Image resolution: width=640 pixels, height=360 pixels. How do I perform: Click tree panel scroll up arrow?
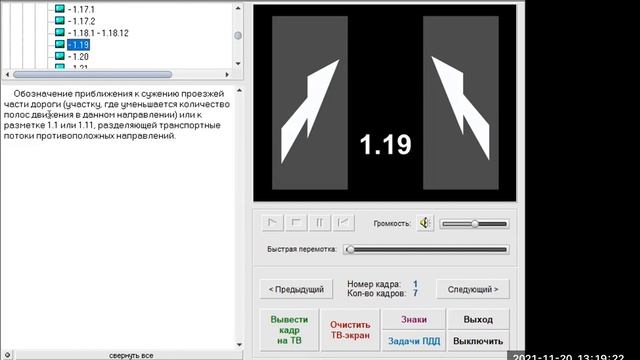(238, 8)
